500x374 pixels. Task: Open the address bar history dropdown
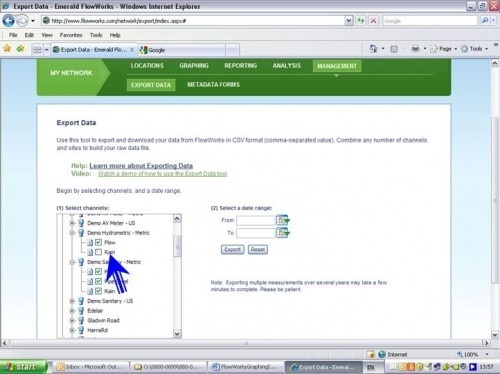coord(349,21)
